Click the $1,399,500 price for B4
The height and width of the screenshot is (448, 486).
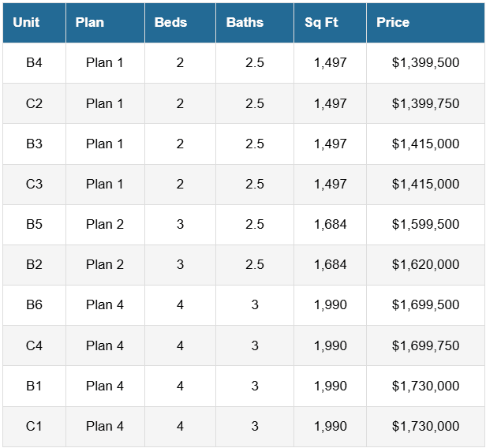[x=425, y=62]
